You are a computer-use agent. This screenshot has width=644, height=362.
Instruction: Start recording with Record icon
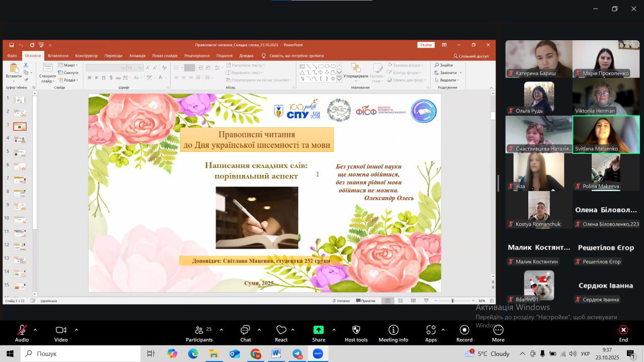pos(464,330)
